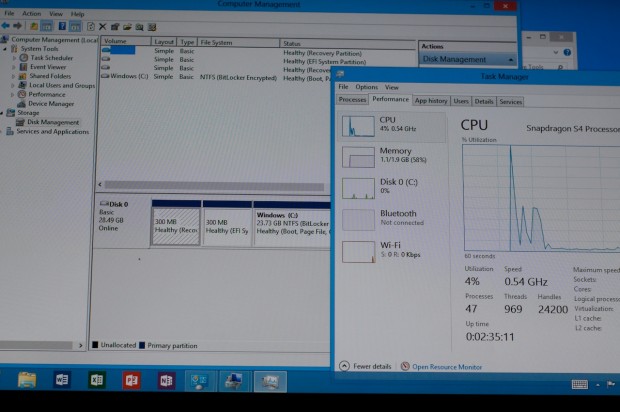The width and height of the screenshot is (620, 412).
Task: Click the dropdown chevron in the background window
Action: 556,53
